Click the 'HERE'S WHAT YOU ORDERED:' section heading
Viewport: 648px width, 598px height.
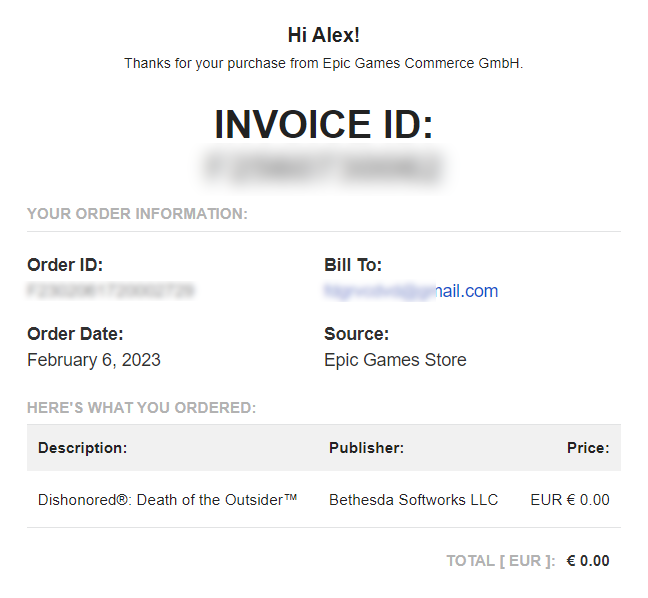pos(141,407)
